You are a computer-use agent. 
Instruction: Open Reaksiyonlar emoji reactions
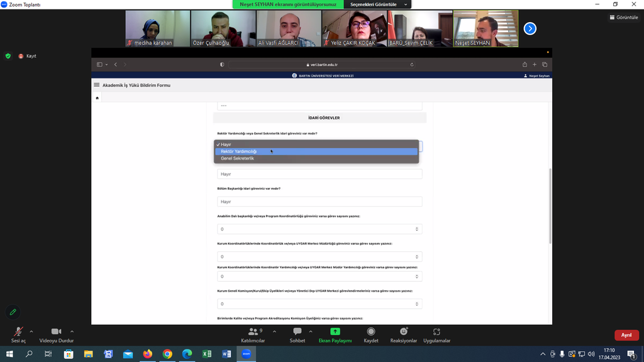pos(403,333)
